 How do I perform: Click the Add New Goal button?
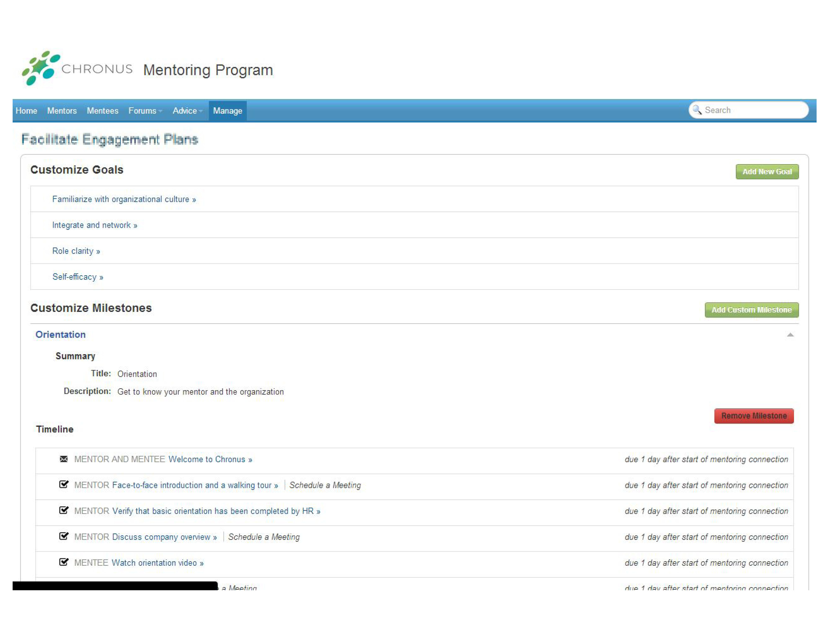point(766,172)
